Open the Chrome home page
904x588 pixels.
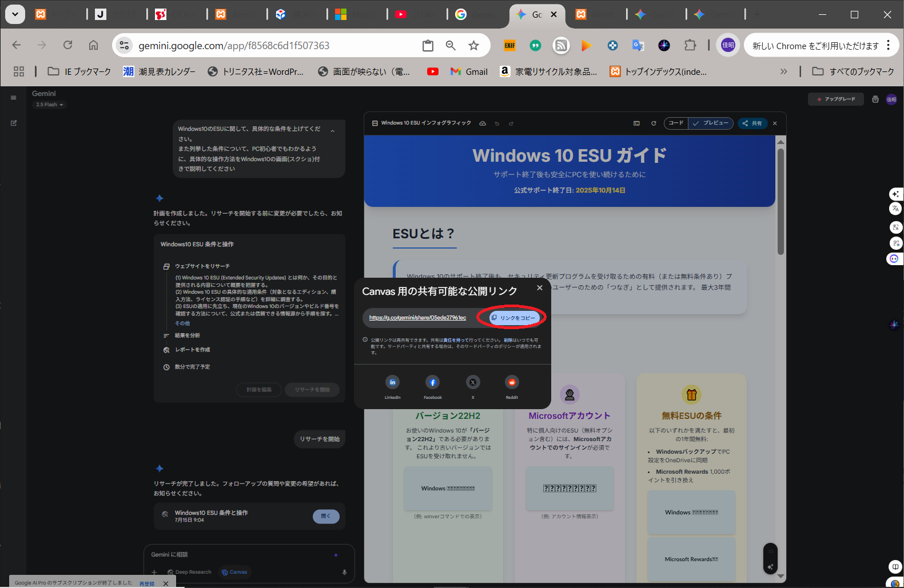(93, 45)
